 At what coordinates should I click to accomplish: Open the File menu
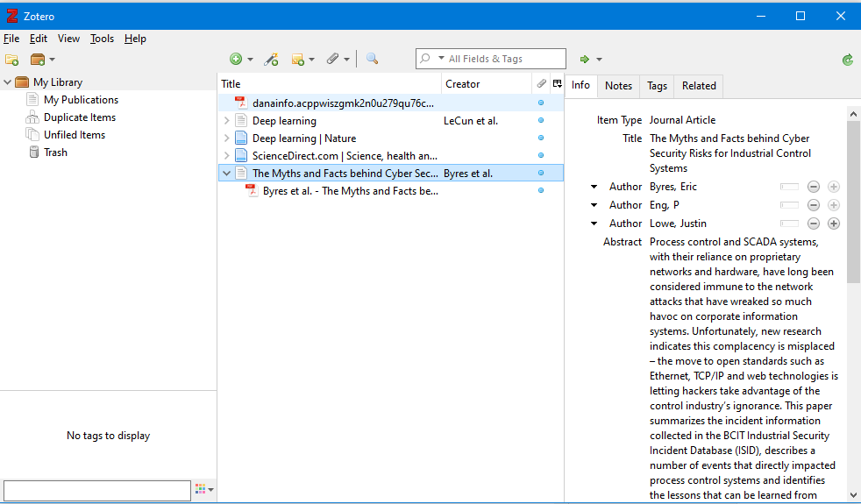coord(11,39)
